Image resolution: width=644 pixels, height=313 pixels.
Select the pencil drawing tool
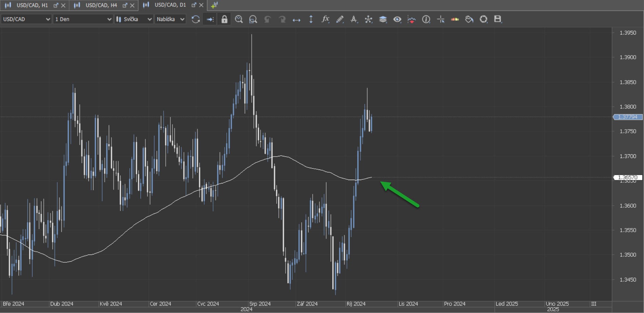[340, 19]
